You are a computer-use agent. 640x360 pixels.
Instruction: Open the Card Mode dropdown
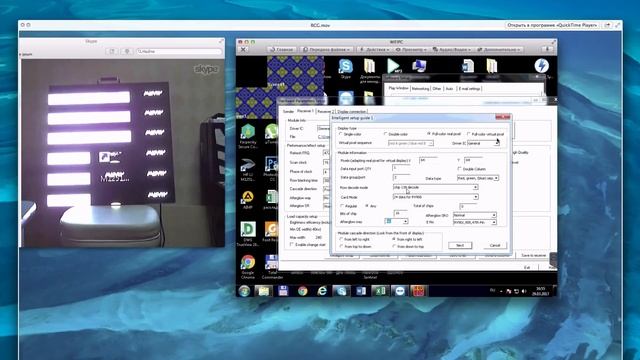(435, 197)
